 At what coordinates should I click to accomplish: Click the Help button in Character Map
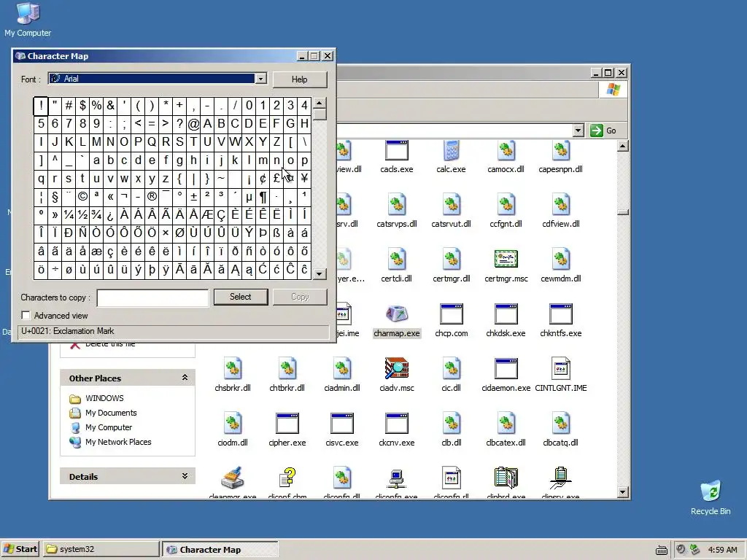point(300,79)
